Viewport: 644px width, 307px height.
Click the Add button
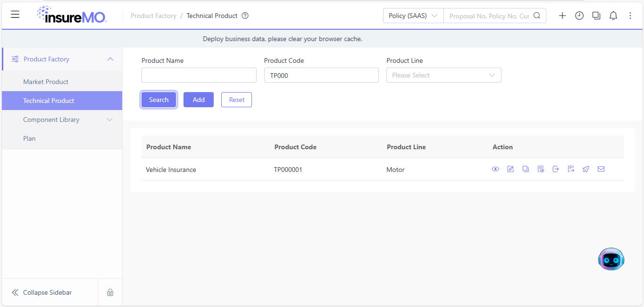199,100
